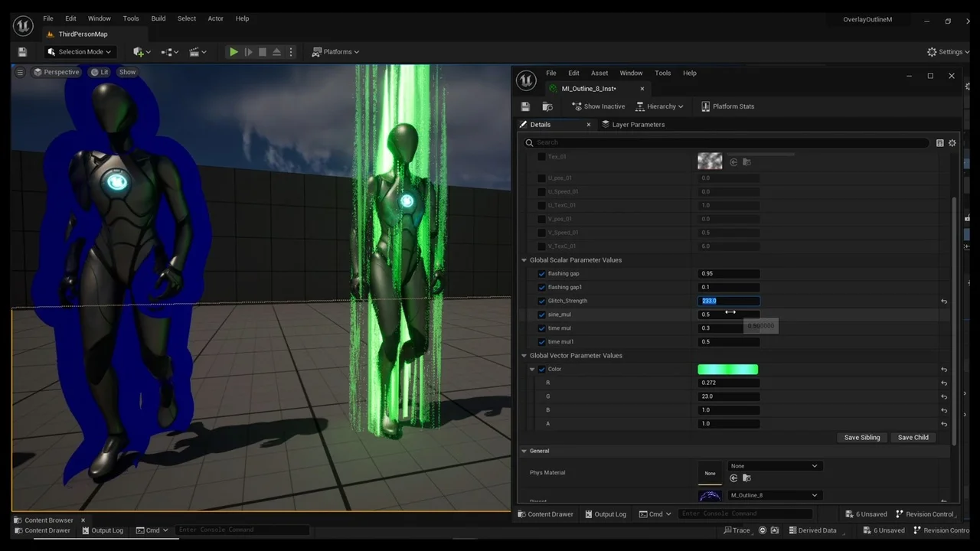This screenshot has height=551, width=980.
Task: Click the save icon in material editor
Action: coord(525,106)
